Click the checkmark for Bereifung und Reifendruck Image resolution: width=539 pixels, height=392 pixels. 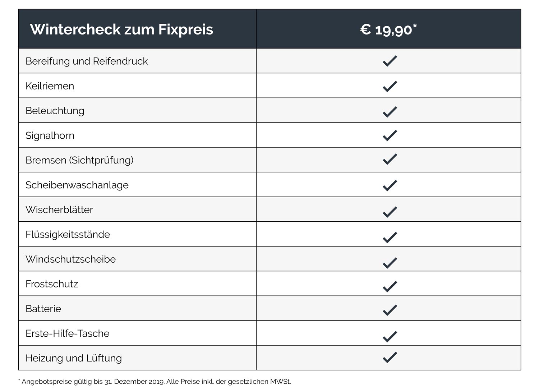[390, 61]
